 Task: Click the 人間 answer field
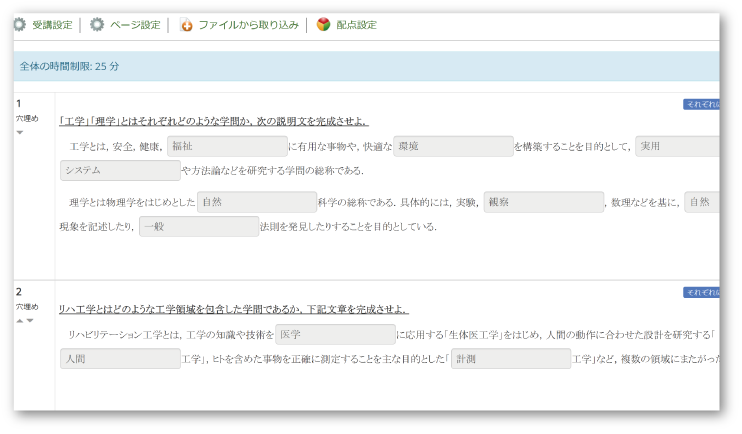tap(120, 359)
